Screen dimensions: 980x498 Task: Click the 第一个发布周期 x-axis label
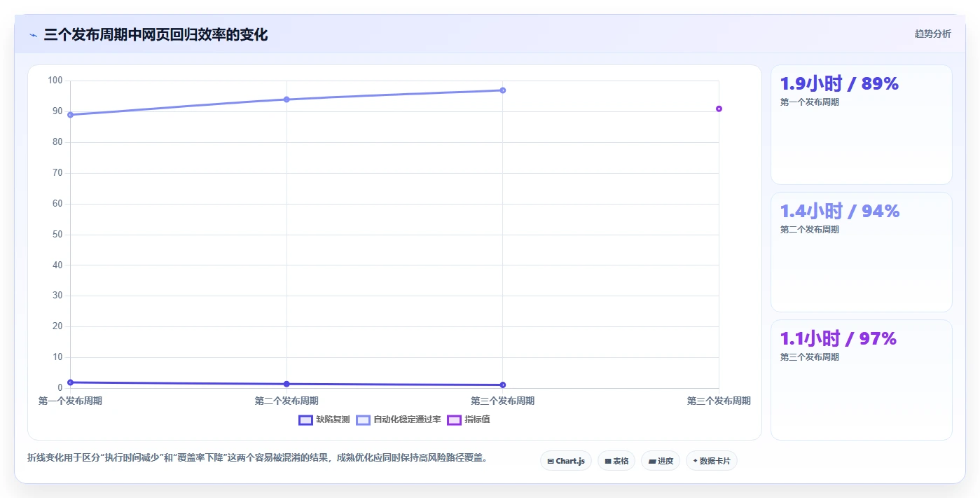click(70, 401)
